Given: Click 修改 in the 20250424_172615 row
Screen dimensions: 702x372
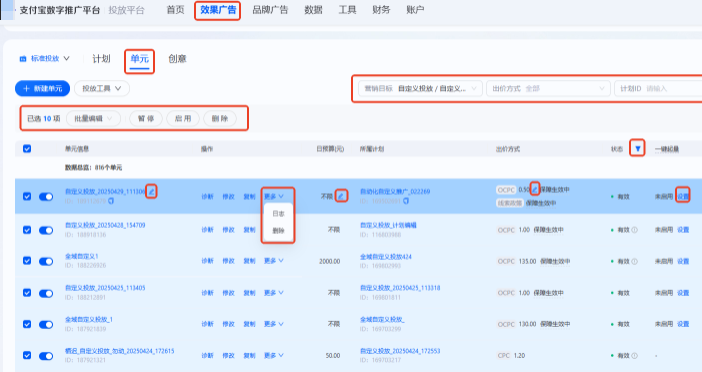Looking at the screenshot, I should point(228,355).
